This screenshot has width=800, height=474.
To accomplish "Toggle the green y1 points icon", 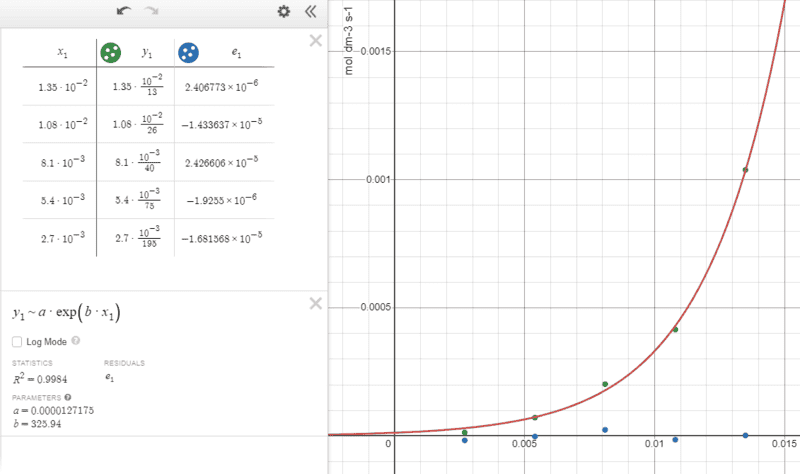I will coord(111,53).
